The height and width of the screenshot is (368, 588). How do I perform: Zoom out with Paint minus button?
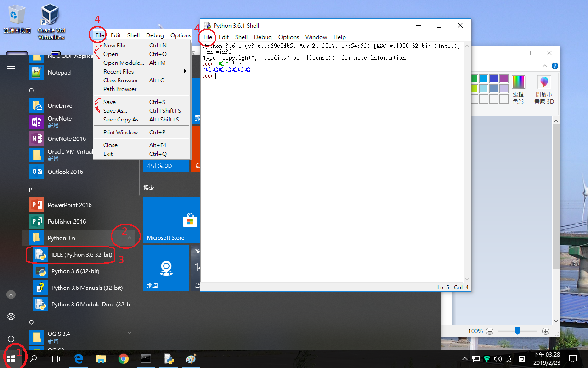[x=490, y=331]
